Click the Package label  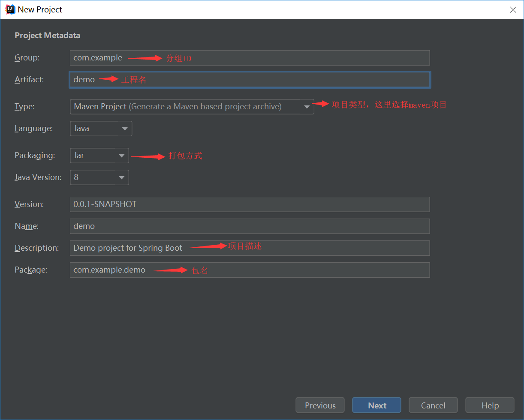[x=31, y=270]
